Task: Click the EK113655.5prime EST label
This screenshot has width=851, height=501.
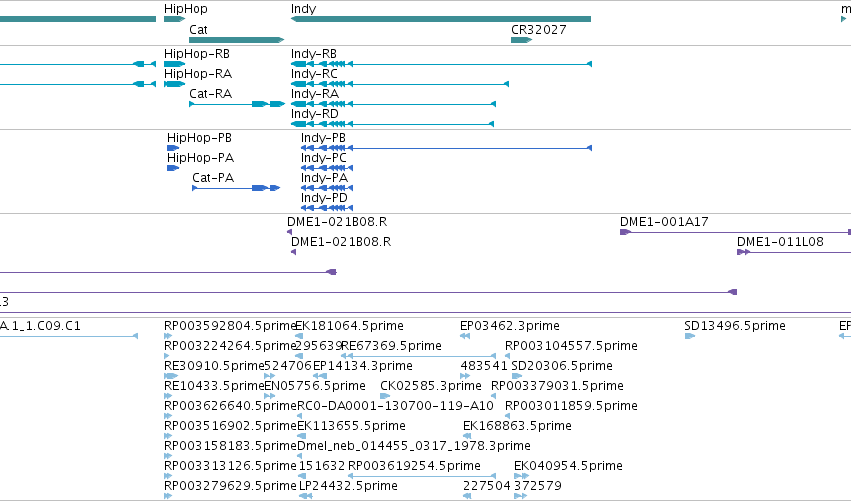Action: [x=351, y=427]
